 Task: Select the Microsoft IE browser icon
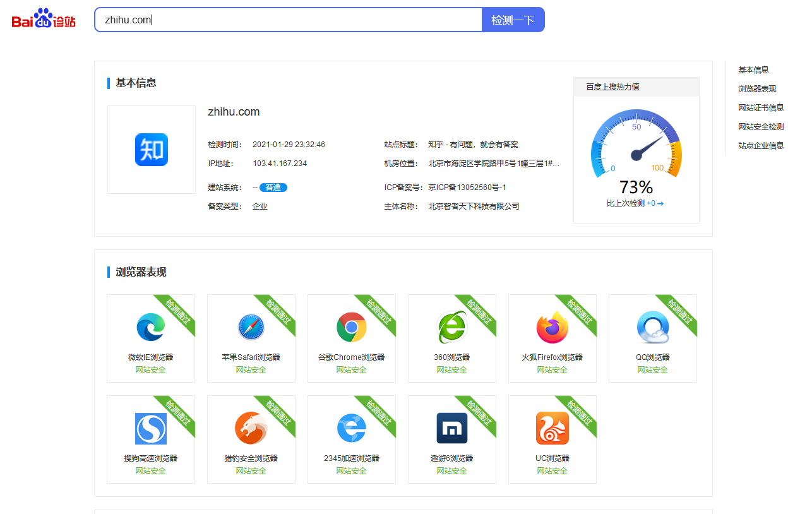150,327
